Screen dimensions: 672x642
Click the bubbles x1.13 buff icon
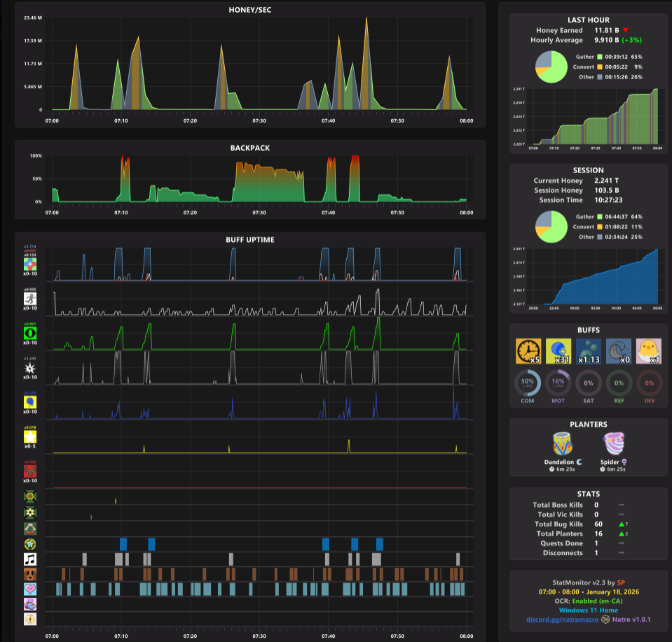tap(589, 351)
